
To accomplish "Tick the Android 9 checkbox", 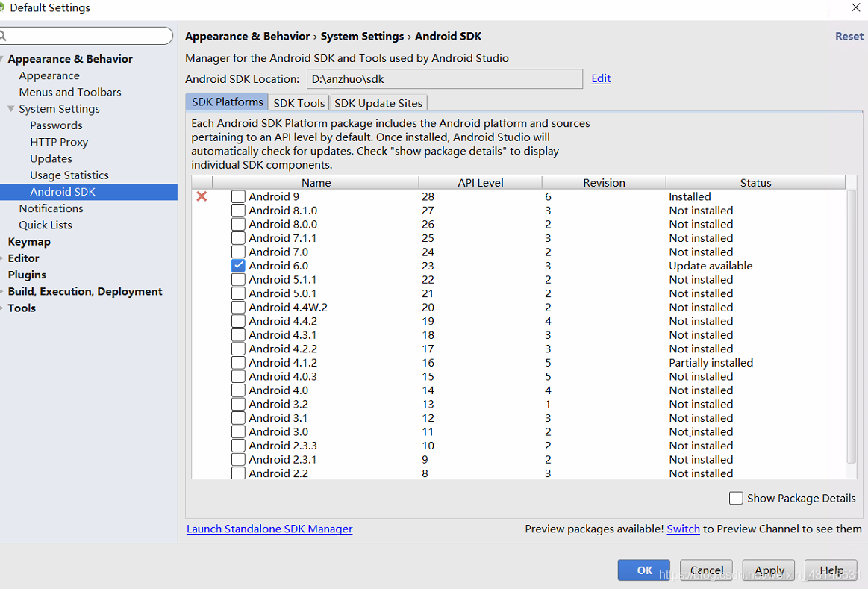I will coord(239,196).
